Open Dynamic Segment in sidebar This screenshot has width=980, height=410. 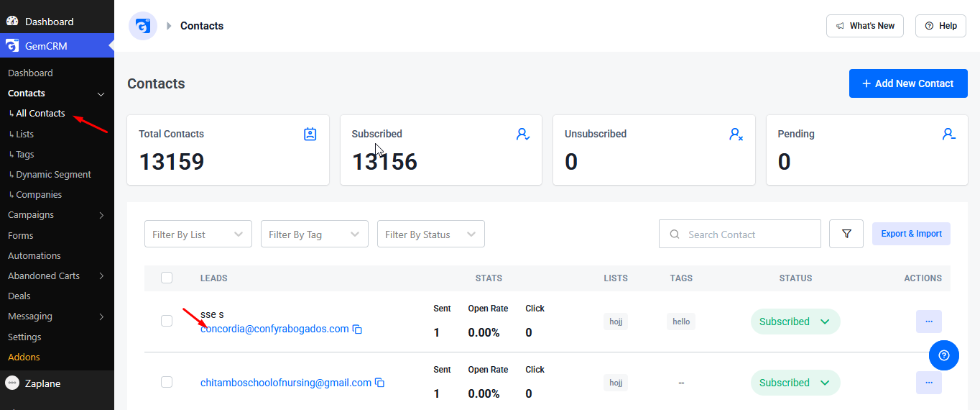click(53, 174)
